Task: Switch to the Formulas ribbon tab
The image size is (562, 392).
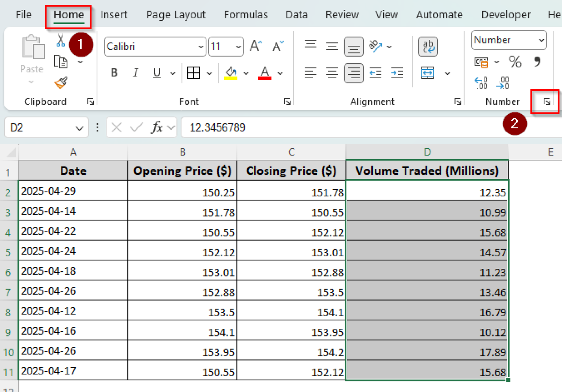Action: coord(246,15)
